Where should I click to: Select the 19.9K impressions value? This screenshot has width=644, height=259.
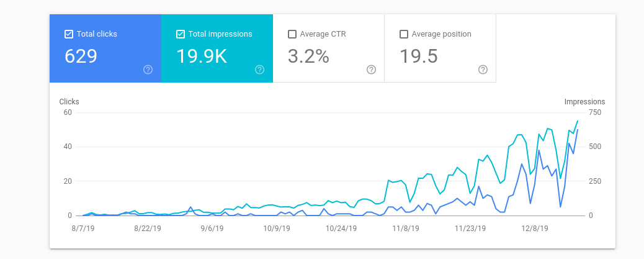pyautogui.click(x=202, y=57)
